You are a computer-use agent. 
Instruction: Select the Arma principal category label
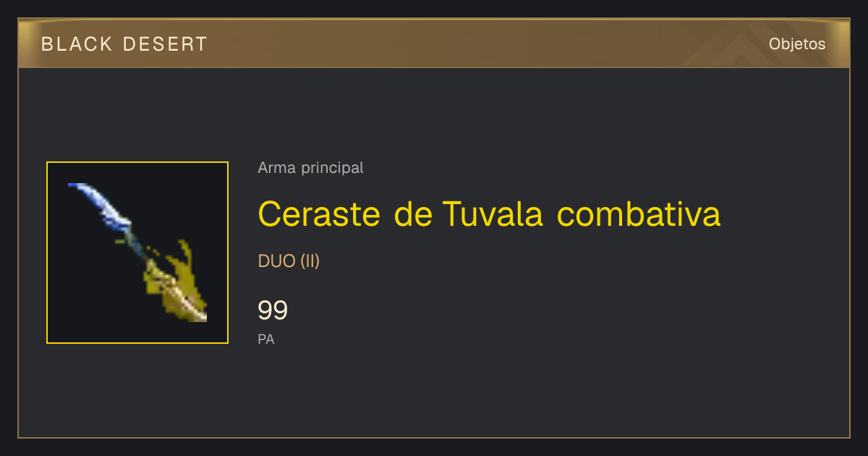(x=310, y=168)
